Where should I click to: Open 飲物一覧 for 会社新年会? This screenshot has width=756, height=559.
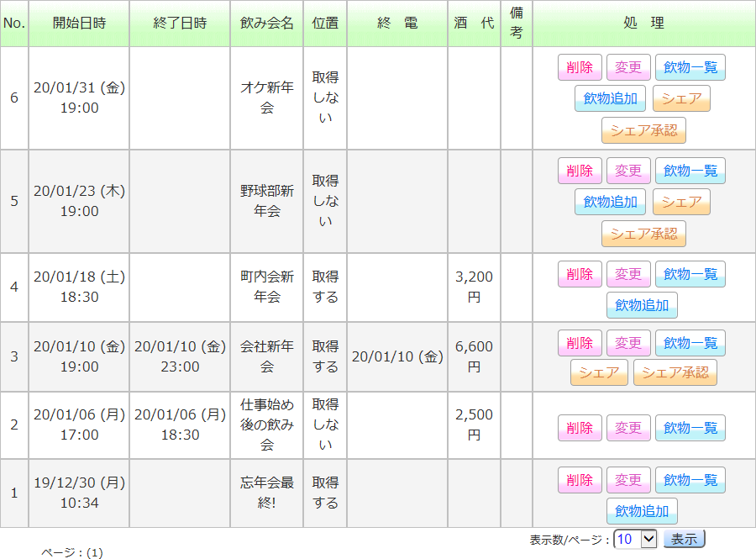pos(690,343)
